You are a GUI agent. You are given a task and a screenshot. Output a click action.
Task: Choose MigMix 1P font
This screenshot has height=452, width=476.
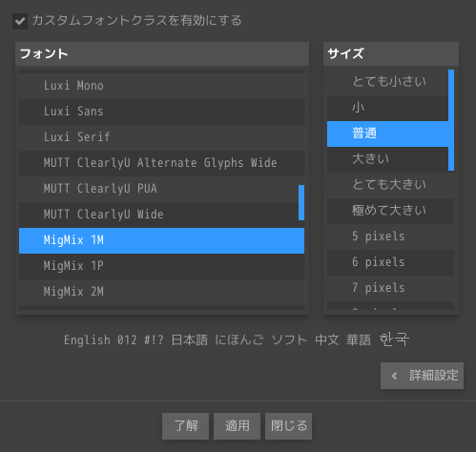[161, 266]
